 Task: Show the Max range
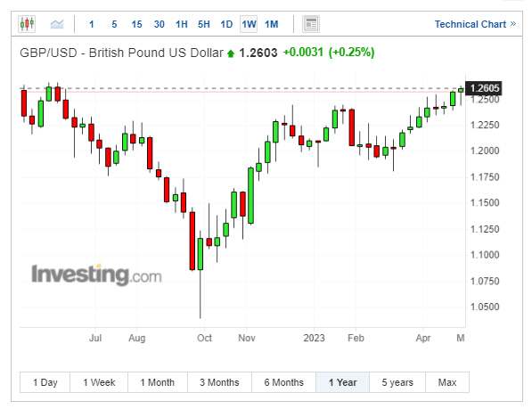[x=447, y=382]
